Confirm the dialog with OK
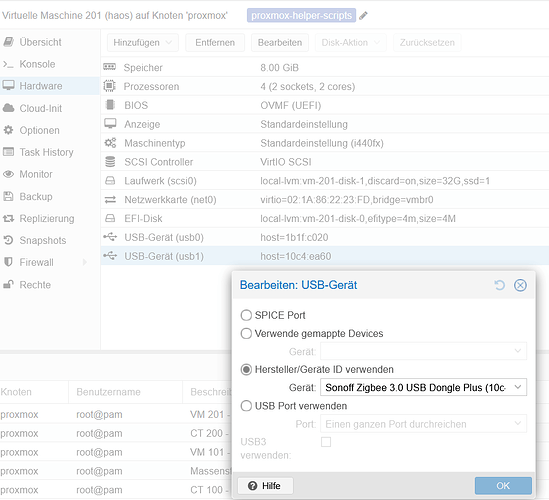Screen dimensions: 549x500 (503, 486)
